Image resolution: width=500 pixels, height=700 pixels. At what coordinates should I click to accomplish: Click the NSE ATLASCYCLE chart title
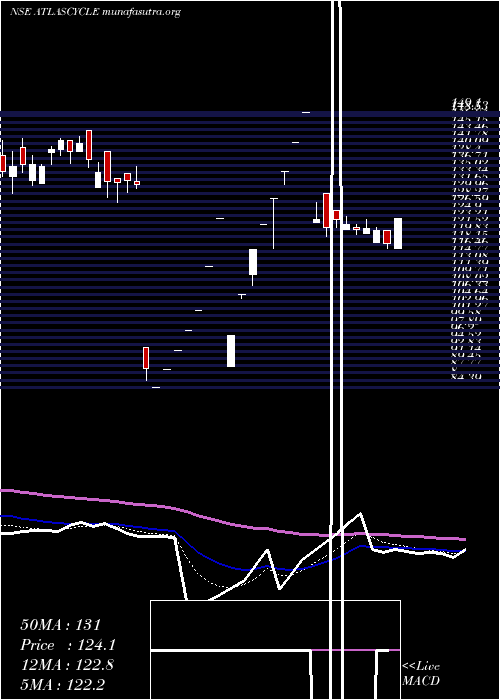(x=95, y=12)
